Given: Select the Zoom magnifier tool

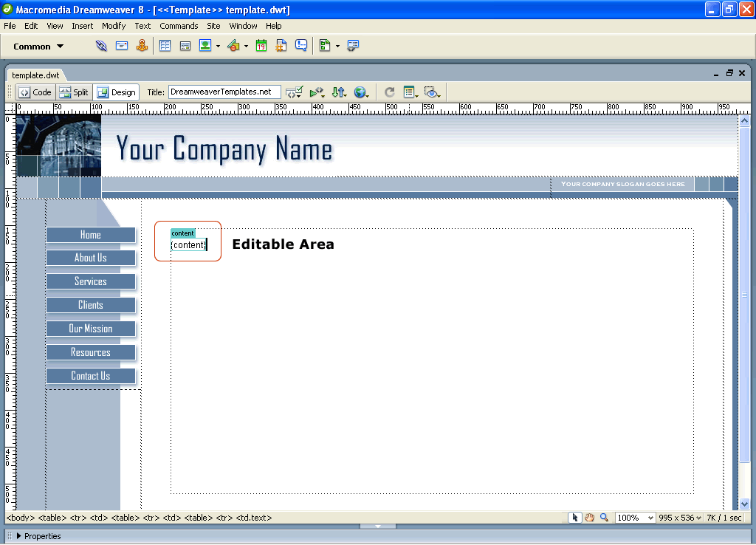Looking at the screenshot, I should click(604, 518).
